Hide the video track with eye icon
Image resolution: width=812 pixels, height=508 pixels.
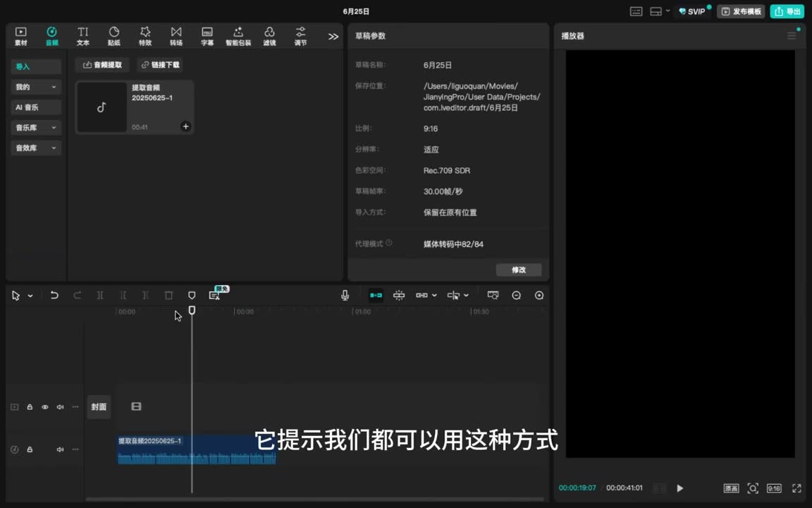(x=45, y=407)
